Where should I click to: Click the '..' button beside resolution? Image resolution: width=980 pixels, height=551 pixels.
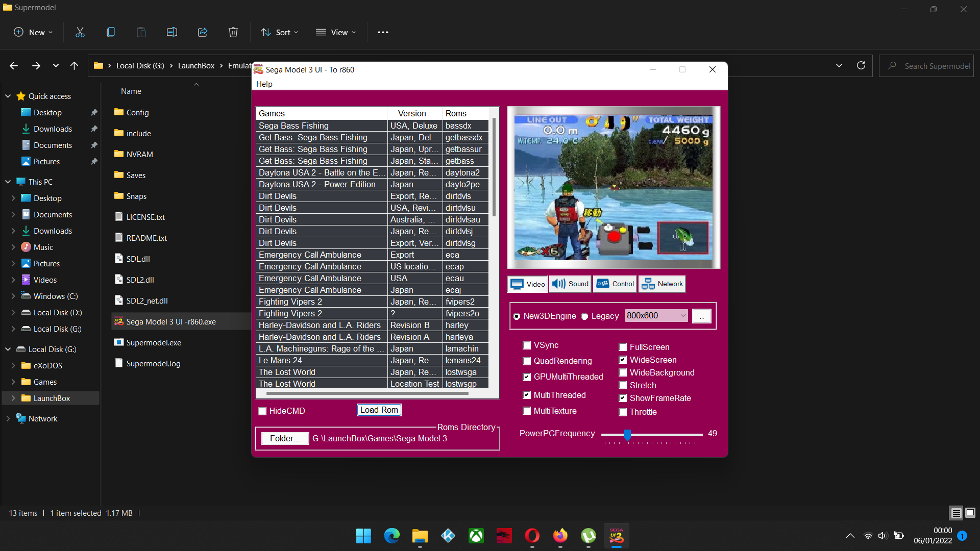(702, 316)
